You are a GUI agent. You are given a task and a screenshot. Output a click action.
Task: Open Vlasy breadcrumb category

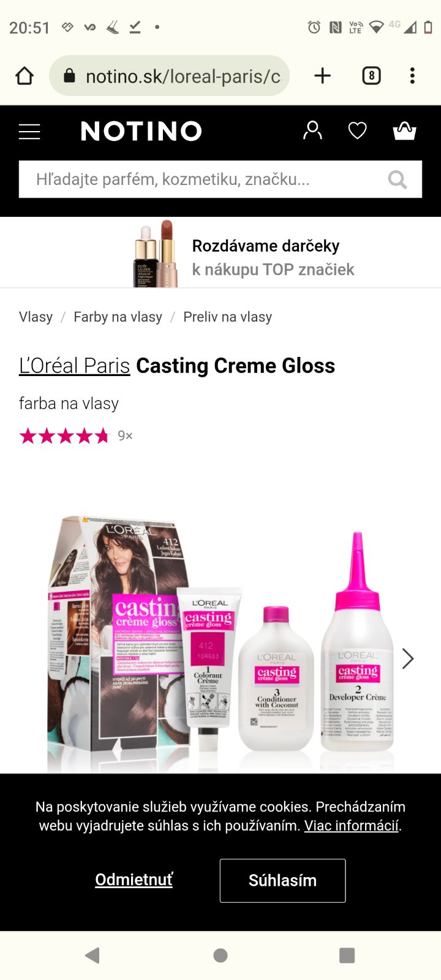[x=36, y=317]
